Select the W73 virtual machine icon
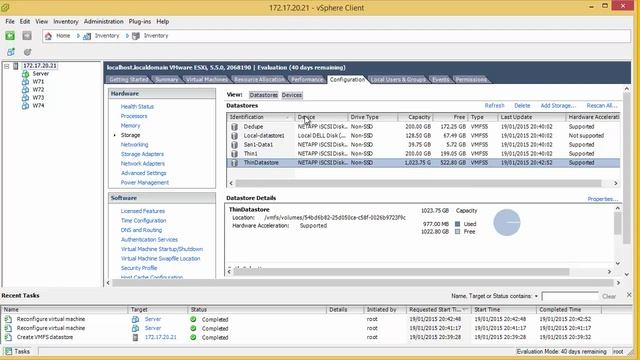 coord(25,98)
